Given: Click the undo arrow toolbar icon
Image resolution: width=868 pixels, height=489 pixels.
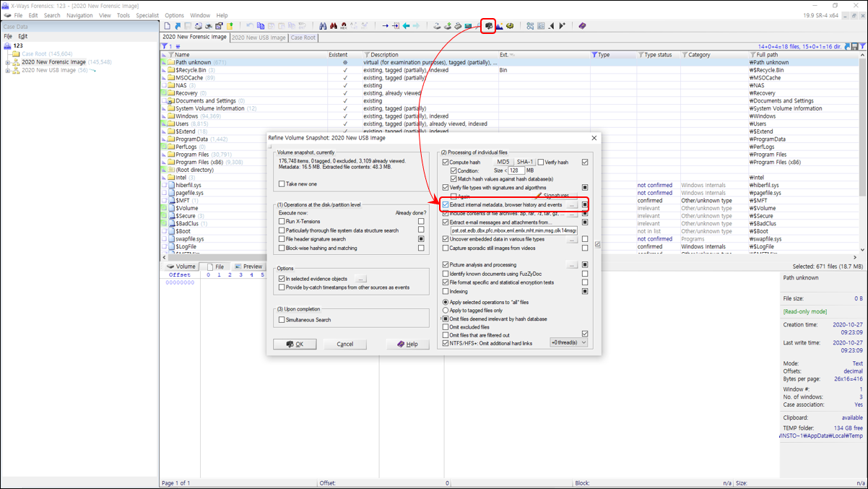Looking at the screenshot, I should pyautogui.click(x=250, y=26).
